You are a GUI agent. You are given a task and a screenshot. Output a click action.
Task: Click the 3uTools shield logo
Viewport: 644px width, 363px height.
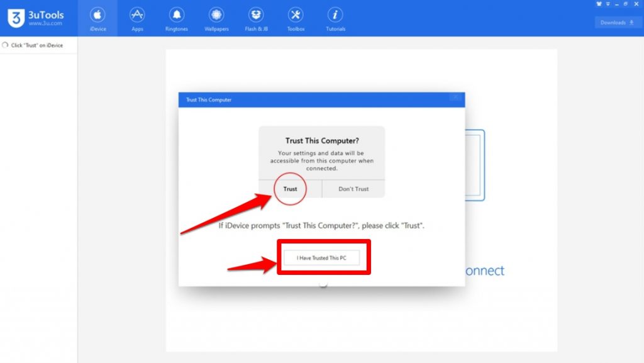[16, 18]
